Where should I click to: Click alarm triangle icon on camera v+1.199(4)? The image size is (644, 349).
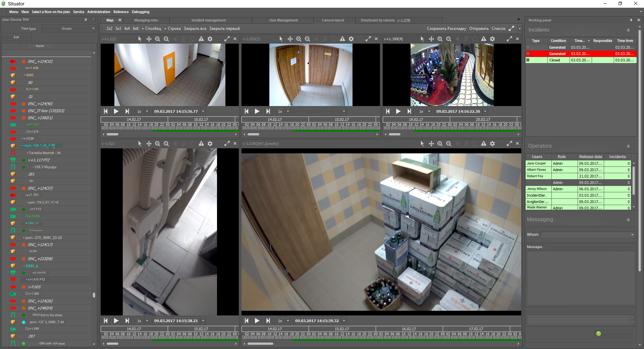point(484,39)
